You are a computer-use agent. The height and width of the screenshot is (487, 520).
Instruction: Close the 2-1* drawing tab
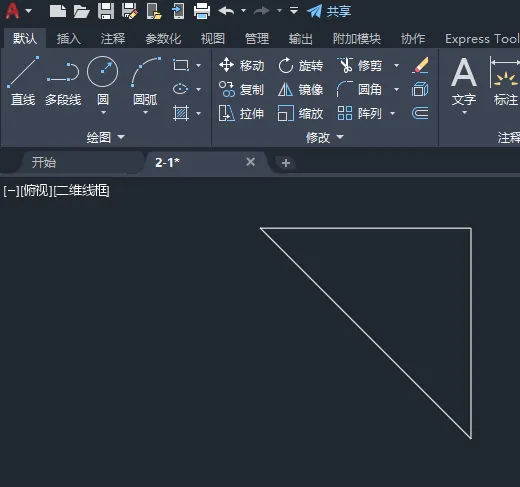tap(251, 162)
